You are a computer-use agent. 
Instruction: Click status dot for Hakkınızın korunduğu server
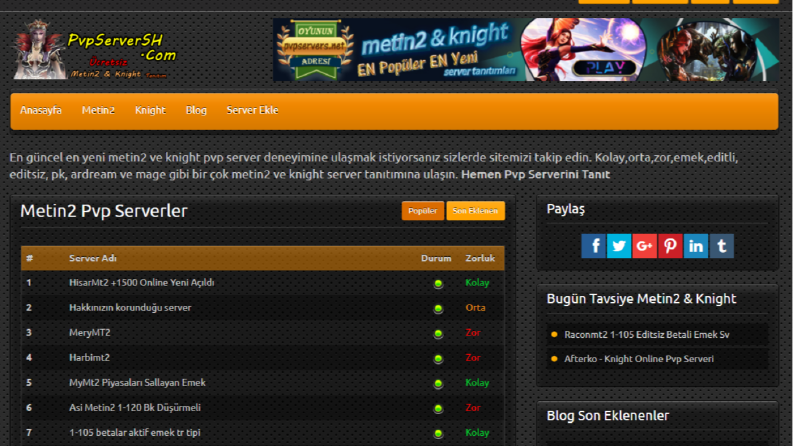438,308
